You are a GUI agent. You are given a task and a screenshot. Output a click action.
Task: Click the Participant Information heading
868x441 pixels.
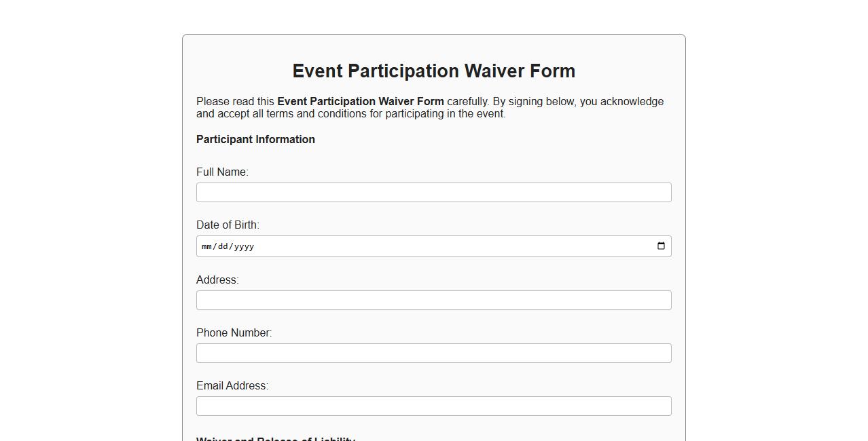pos(255,139)
